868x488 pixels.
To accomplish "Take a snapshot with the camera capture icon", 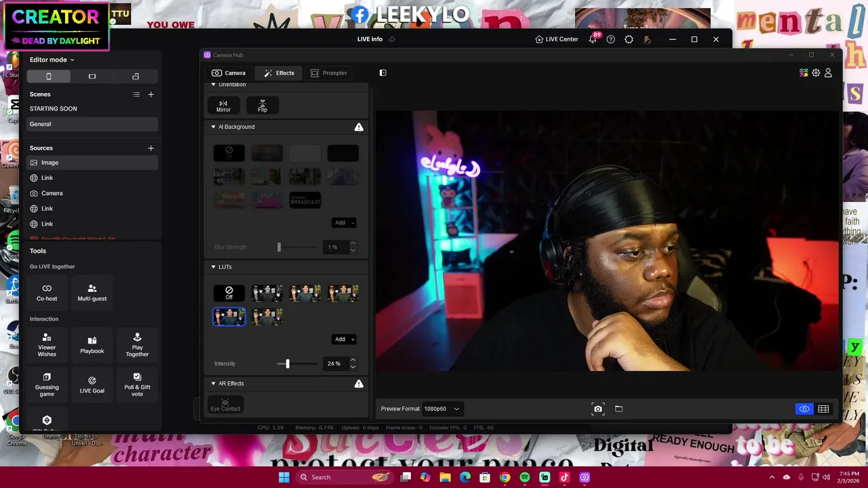I will pos(598,409).
